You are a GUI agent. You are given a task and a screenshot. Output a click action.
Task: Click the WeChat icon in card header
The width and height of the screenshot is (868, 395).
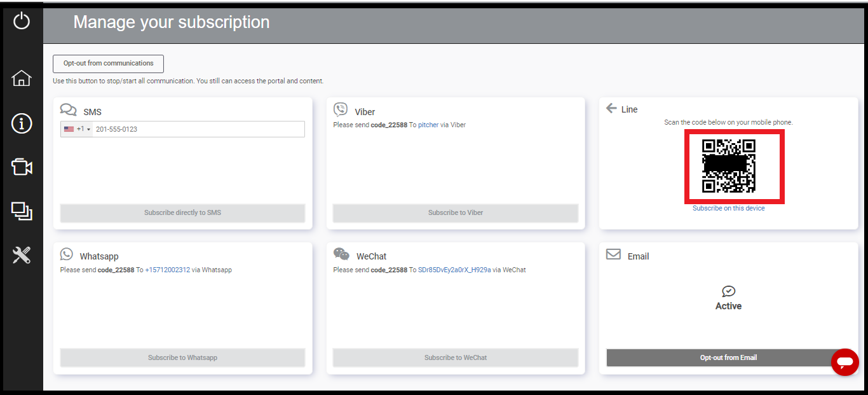(341, 254)
